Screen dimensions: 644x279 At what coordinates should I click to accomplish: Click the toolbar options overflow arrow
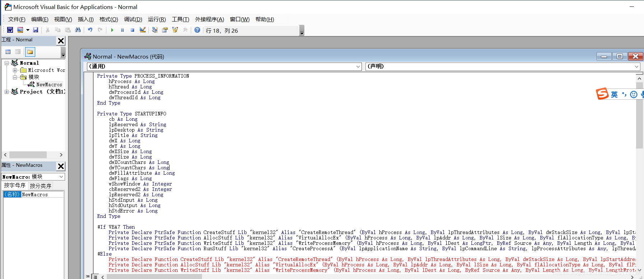pos(302,31)
